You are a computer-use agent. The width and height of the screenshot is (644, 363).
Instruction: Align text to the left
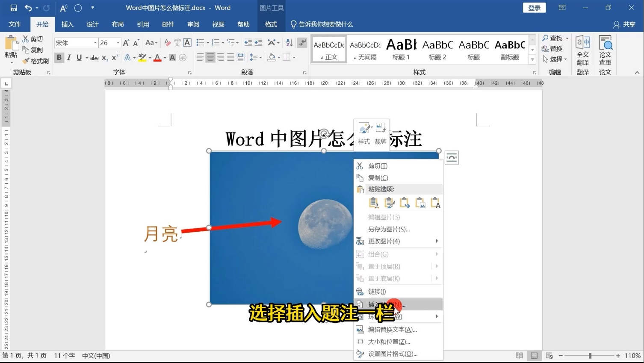(200, 57)
